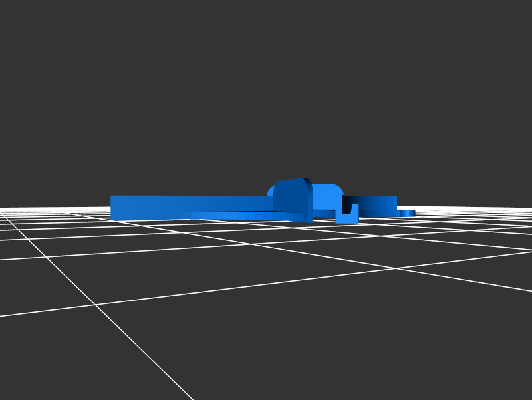
Task: Select the thin flat disc edge at far right
Action: [x=406, y=213]
